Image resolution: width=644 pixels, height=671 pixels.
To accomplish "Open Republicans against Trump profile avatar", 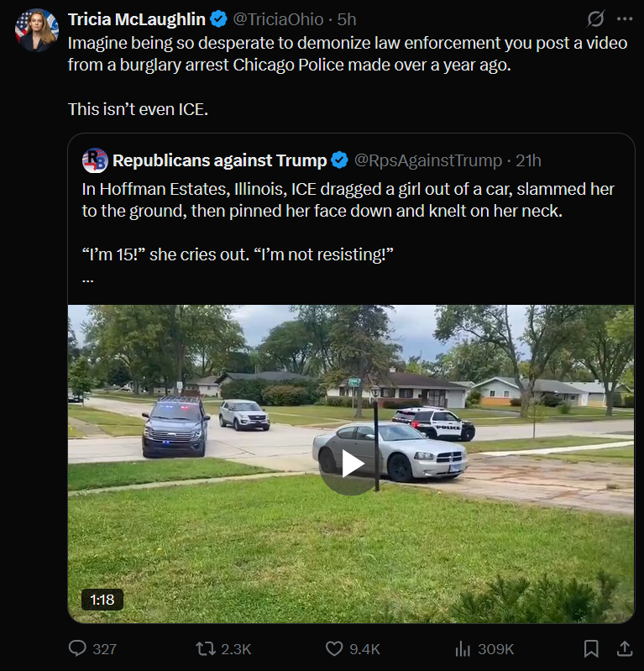I will tap(95, 160).
